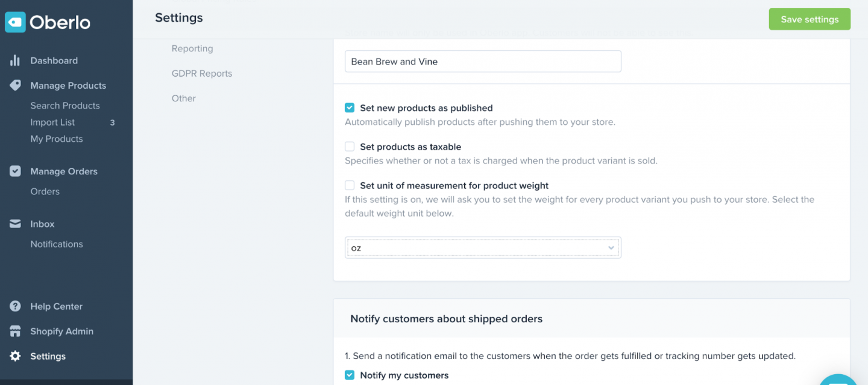Click the Shopify Admin storefront icon
Screen dimensions: 868x385
pos(15,331)
